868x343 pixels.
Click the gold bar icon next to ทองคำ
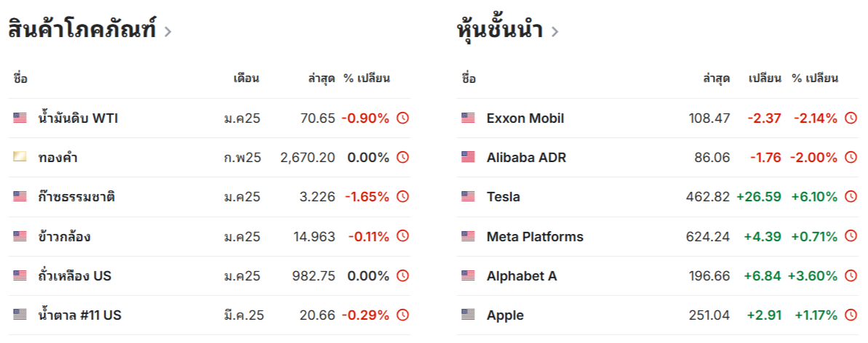[x=20, y=157]
